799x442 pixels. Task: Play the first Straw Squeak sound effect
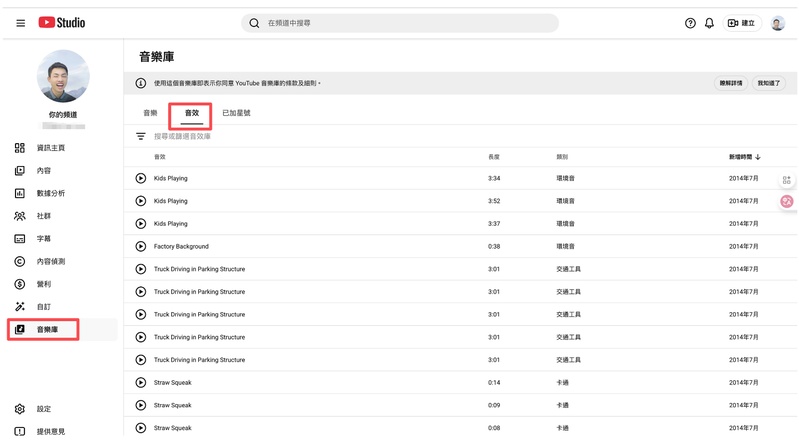coord(141,383)
